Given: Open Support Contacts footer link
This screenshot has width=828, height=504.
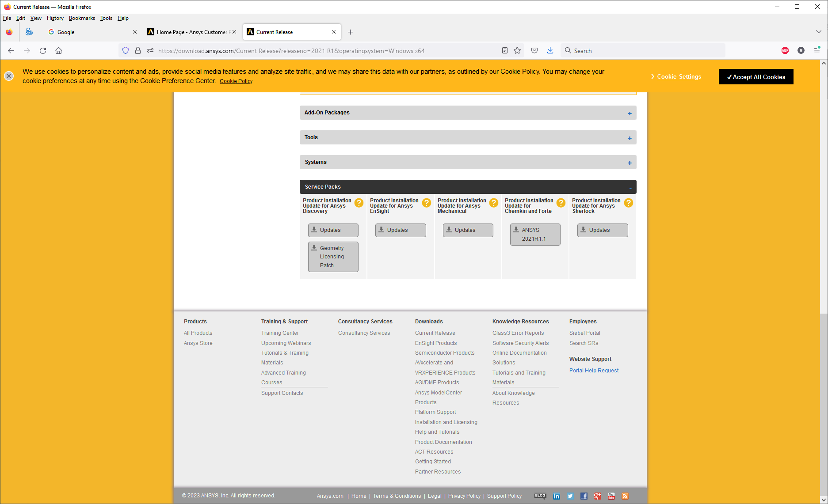Looking at the screenshot, I should point(282,393).
